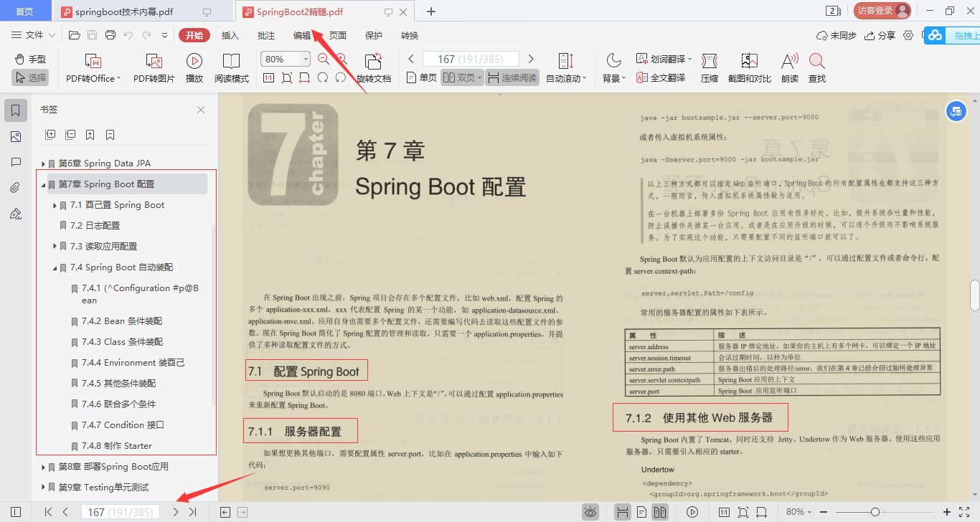
Task: Click the 压缩 compress tool
Action: point(709,69)
